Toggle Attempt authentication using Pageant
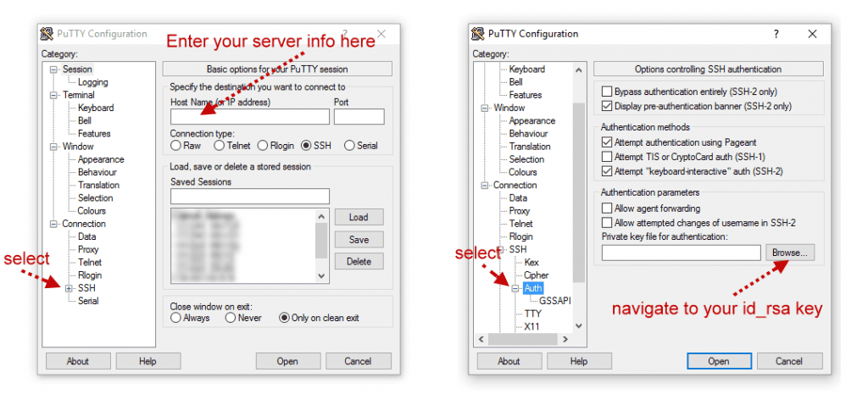The width and height of the screenshot is (868, 400). 607,142
